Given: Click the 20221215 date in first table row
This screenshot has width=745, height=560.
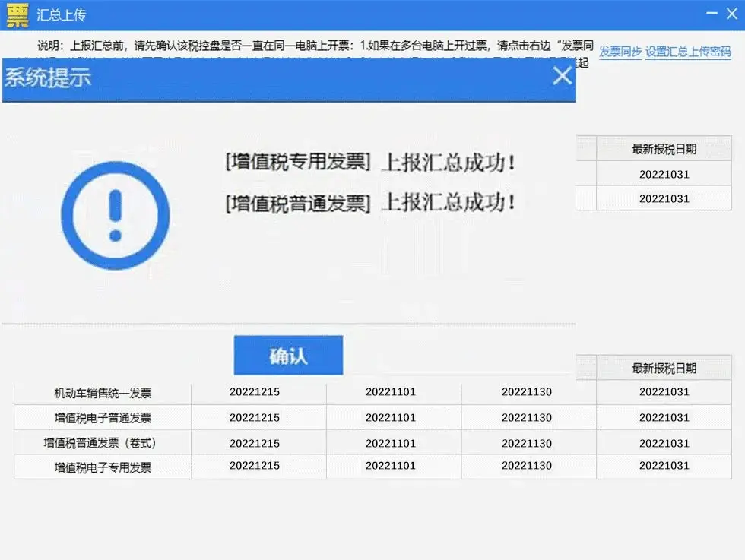Looking at the screenshot, I should 255,392.
